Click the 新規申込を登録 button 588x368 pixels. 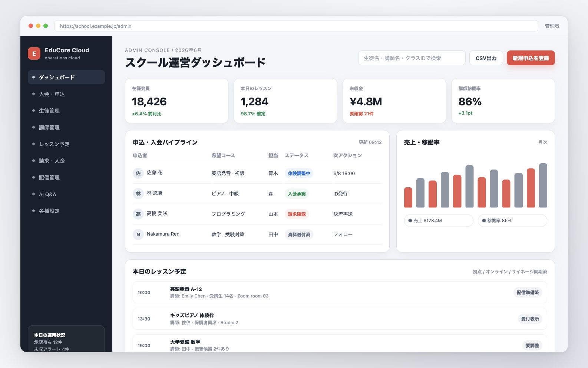(x=531, y=58)
